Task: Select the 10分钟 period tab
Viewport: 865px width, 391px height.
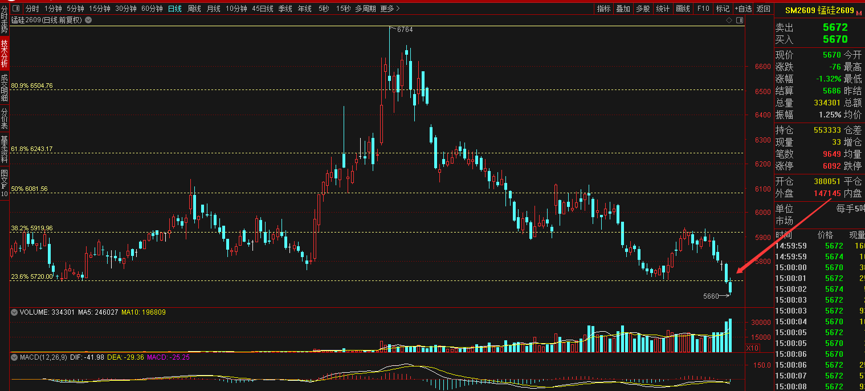Action: pyautogui.click(x=236, y=8)
